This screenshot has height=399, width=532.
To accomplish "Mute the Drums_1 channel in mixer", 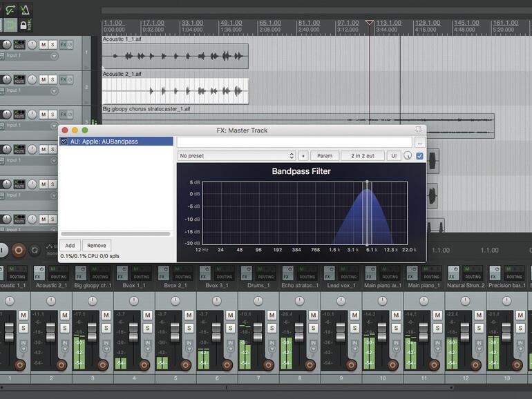I will [272, 315].
